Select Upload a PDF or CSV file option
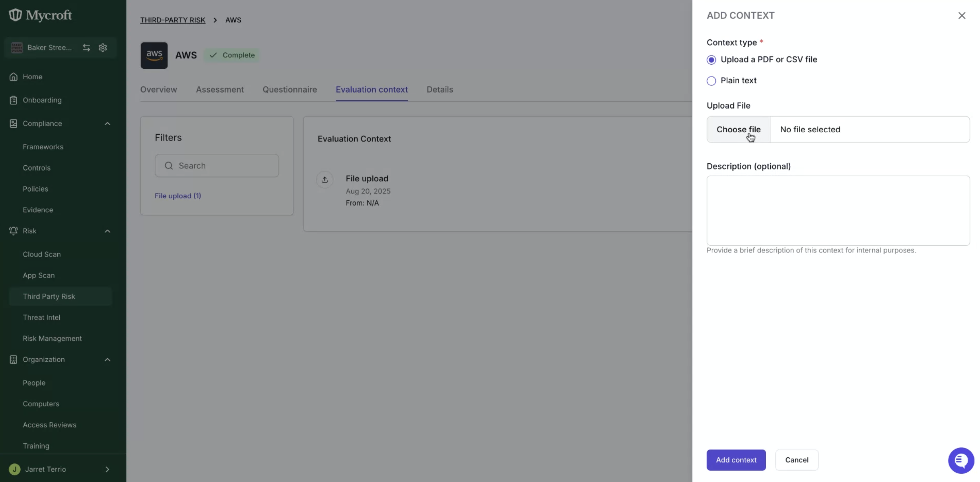 [x=711, y=60]
